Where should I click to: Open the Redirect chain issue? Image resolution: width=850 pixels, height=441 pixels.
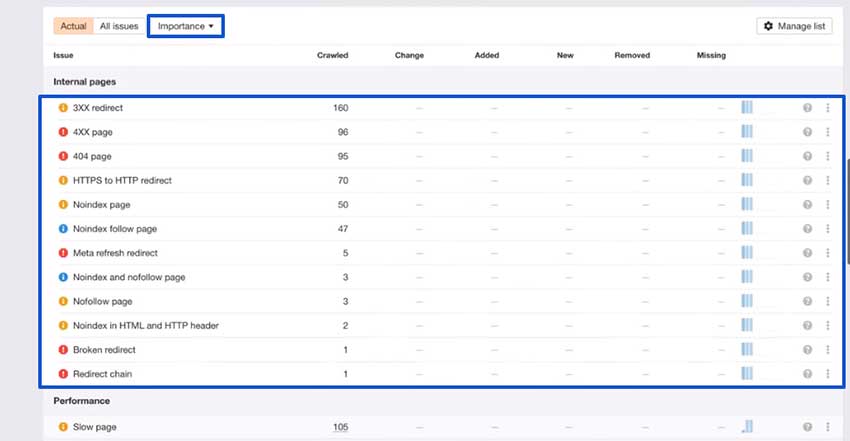coord(102,374)
